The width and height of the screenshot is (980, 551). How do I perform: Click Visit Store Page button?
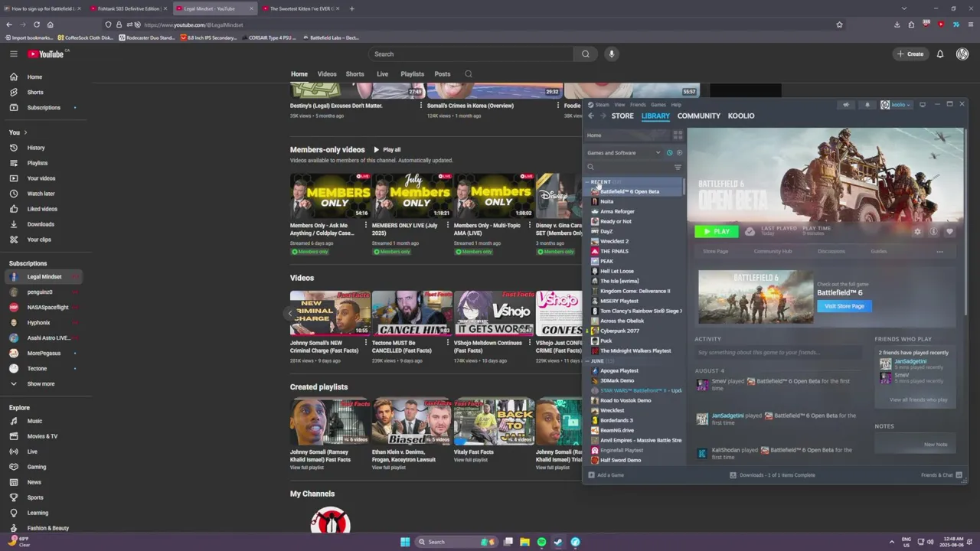click(844, 306)
